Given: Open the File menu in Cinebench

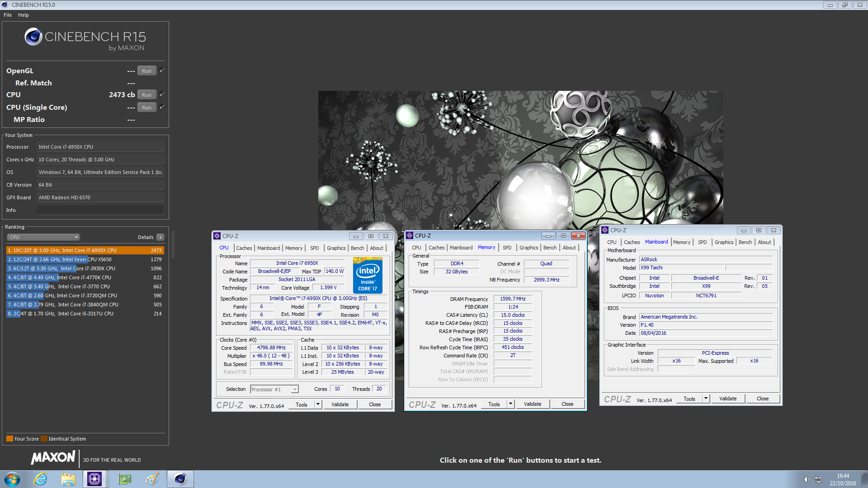Looking at the screenshot, I should coord(8,15).
